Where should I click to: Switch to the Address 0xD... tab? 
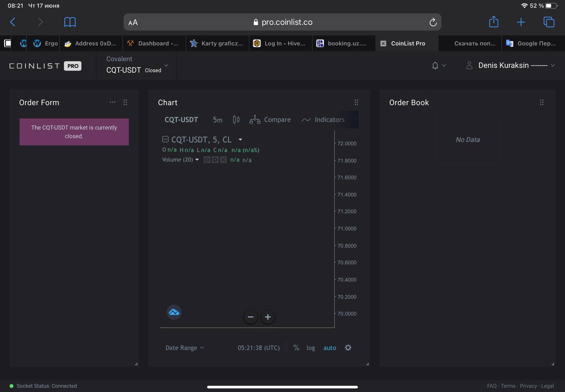click(x=91, y=43)
